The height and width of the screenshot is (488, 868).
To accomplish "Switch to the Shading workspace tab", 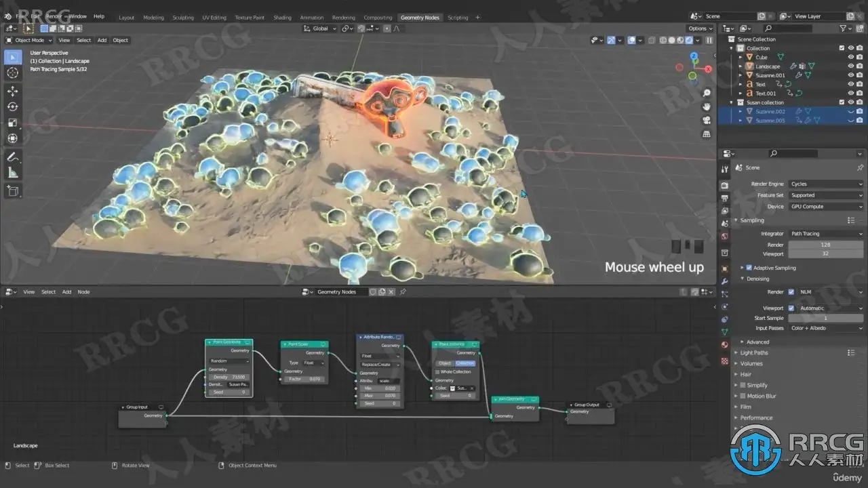I will click(x=282, y=18).
